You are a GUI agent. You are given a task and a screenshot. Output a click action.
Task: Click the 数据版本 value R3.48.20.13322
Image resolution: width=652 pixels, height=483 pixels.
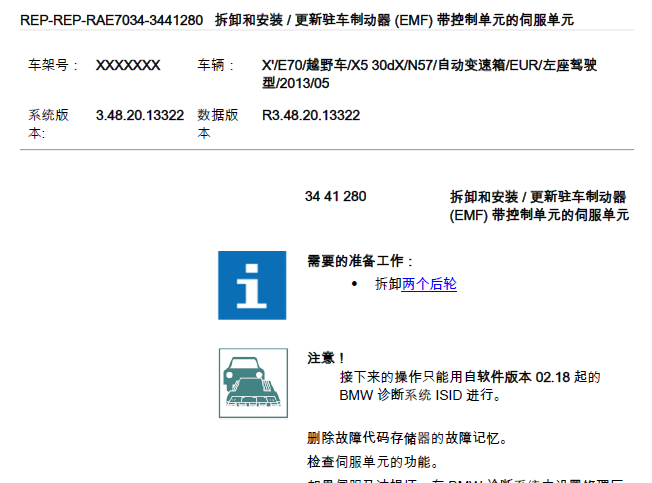pos(311,115)
